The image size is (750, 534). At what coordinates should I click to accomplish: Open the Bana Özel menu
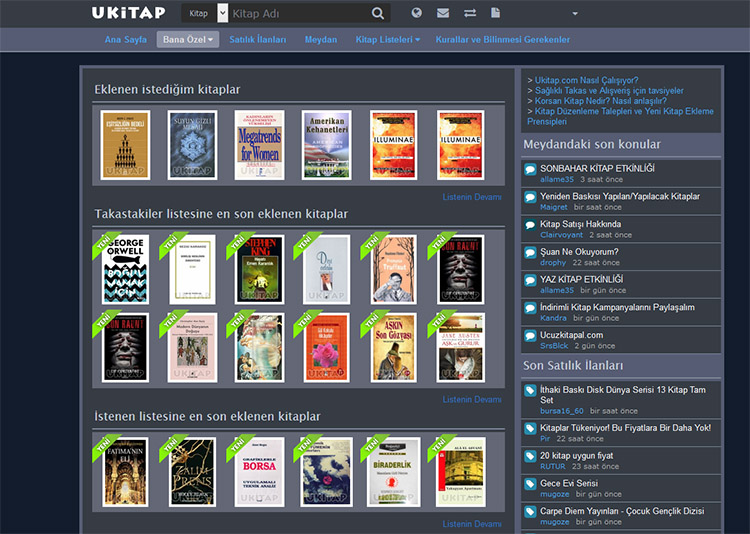(x=188, y=40)
